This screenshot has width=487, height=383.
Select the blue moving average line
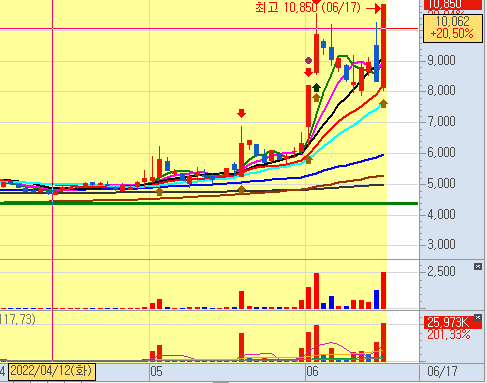coord(347,164)
